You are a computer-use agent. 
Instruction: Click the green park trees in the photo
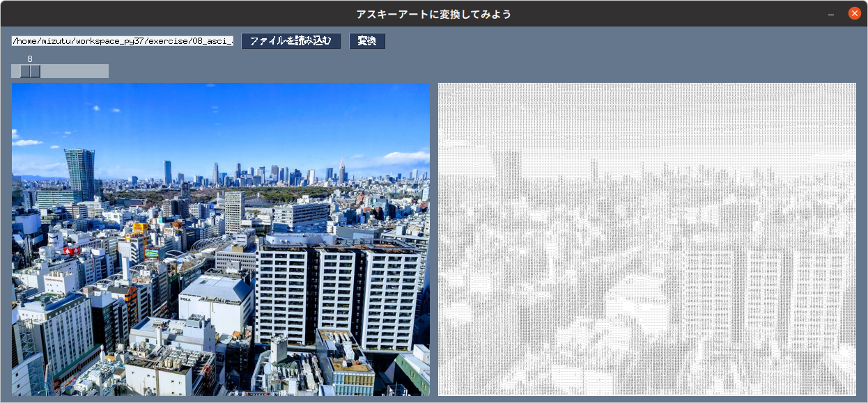click(279, 193)
